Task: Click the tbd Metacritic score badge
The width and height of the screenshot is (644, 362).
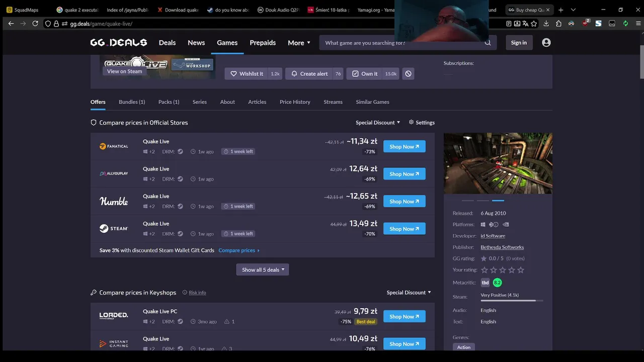Action: (x=485, y=283)
